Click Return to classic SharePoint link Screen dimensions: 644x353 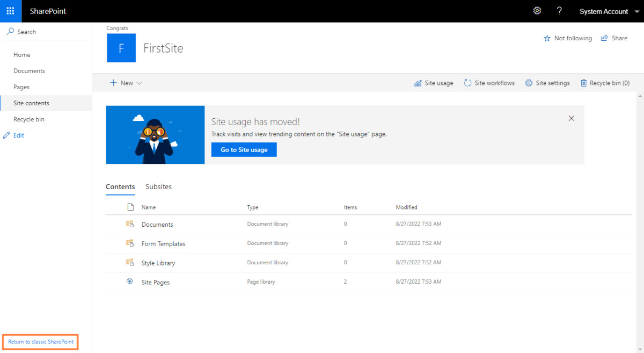pyautogui.click(x=41, y=342)
